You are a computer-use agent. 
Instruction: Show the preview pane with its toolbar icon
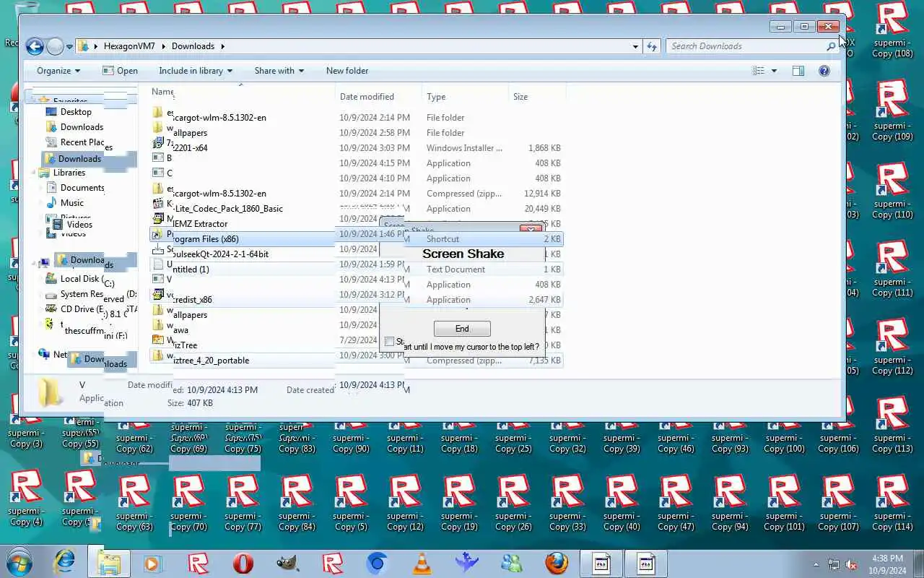click(798, 71)
